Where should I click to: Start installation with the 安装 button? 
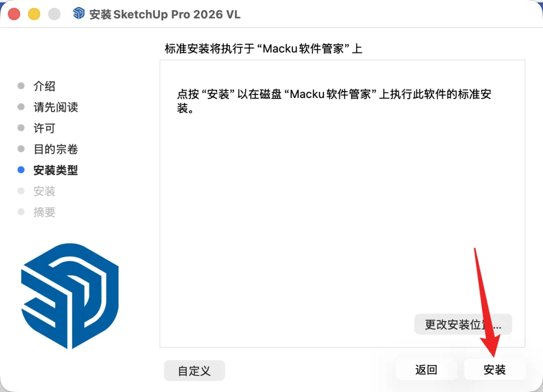click(495, 370)
